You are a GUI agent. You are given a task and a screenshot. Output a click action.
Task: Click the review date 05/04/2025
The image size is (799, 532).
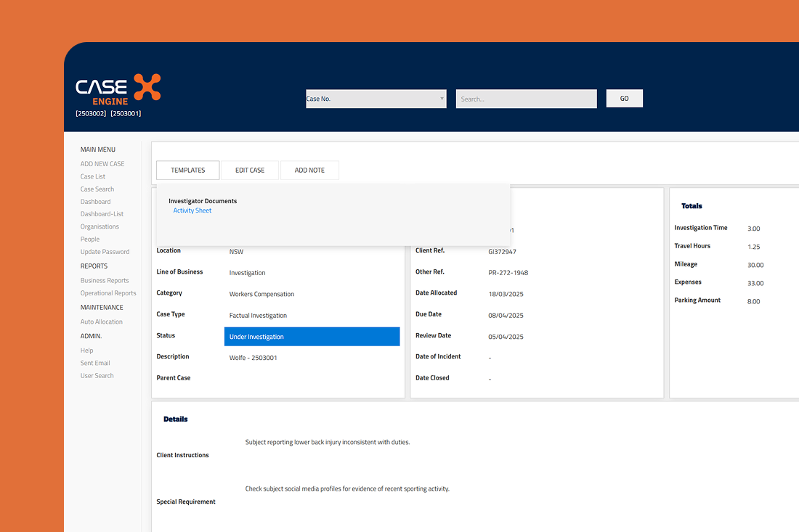[506, 337]
